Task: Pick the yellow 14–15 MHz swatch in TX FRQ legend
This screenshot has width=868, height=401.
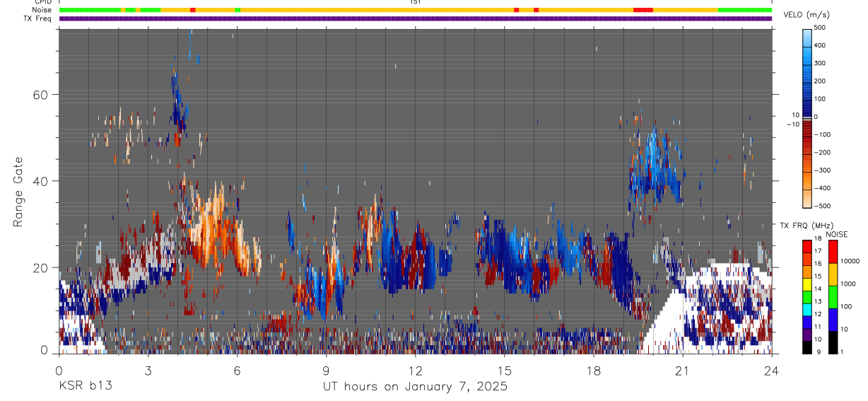Action: 807,284
